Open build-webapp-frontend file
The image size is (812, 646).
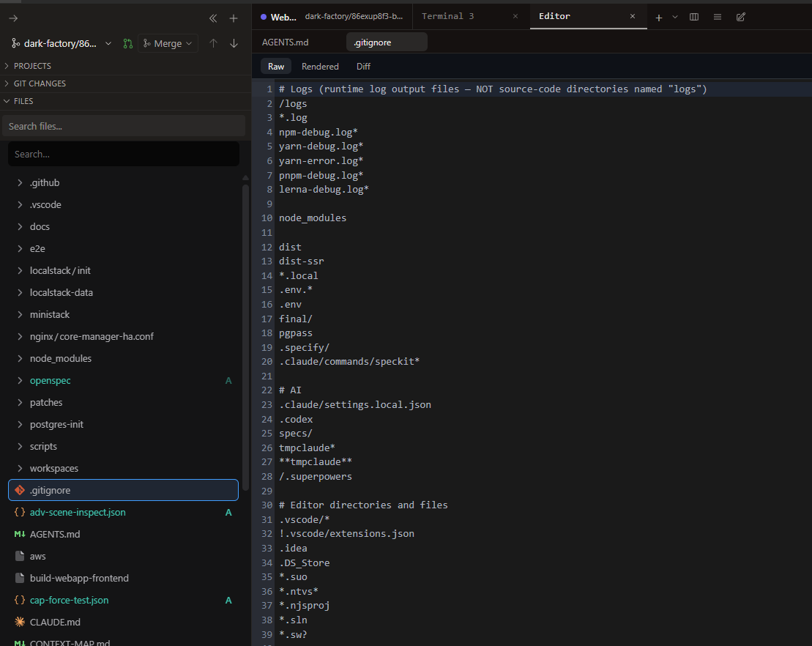click(123, 578)
